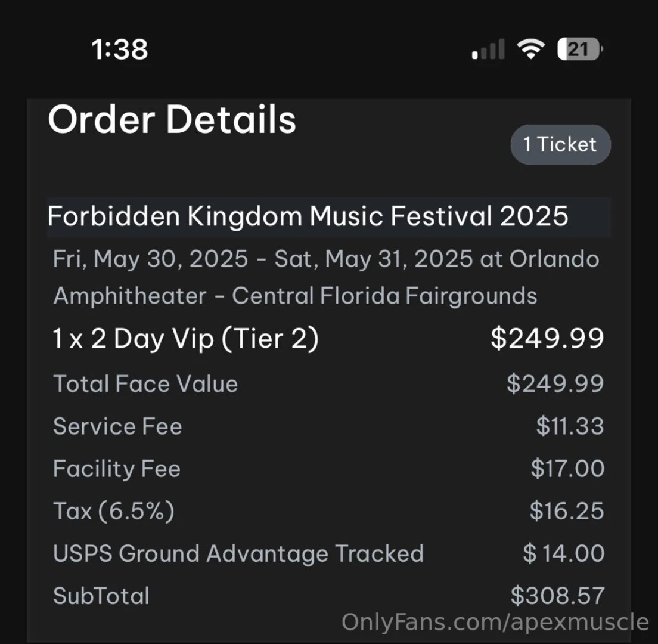Open Forbidden Kingdom Music Festival 2025 title
The width and height of the screenshot is (658, 644).
[308, 216]
